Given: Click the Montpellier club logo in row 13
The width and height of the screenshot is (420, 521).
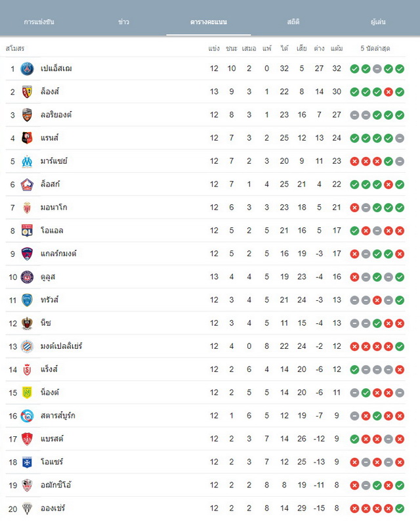Looking at the screenshot, I should (27, 346).
